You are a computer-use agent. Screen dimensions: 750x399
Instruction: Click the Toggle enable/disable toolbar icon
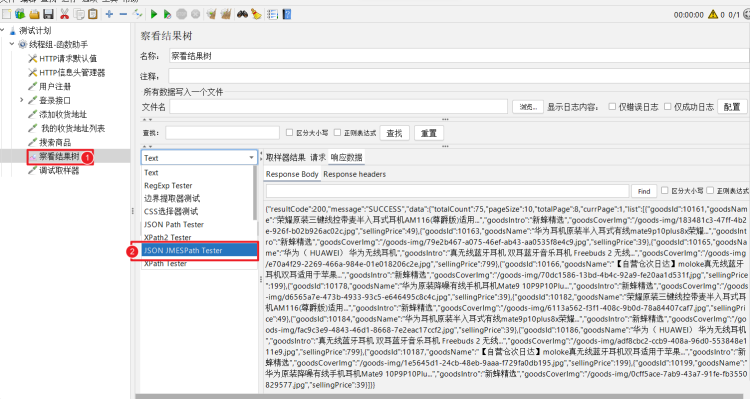click(138, 14)
